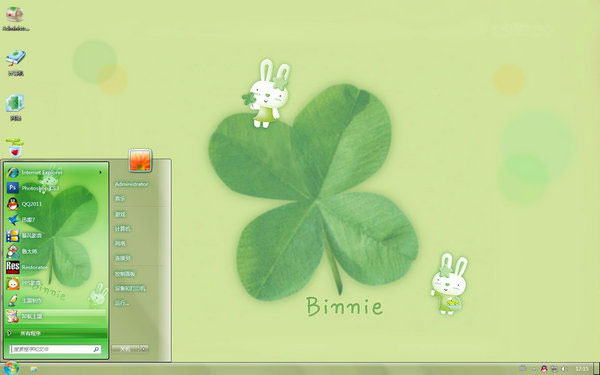Screen dimensions: 600x375
Task: Open Network from the Start menu
Action: [121, 243]
